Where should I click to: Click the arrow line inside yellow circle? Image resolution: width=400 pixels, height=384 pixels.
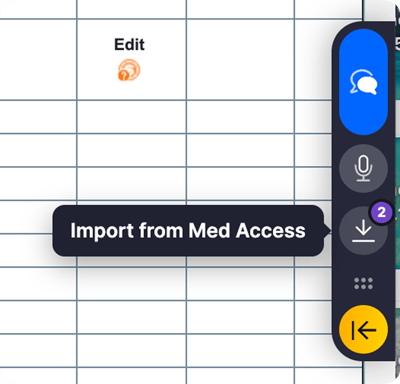(x=364, y=330)
